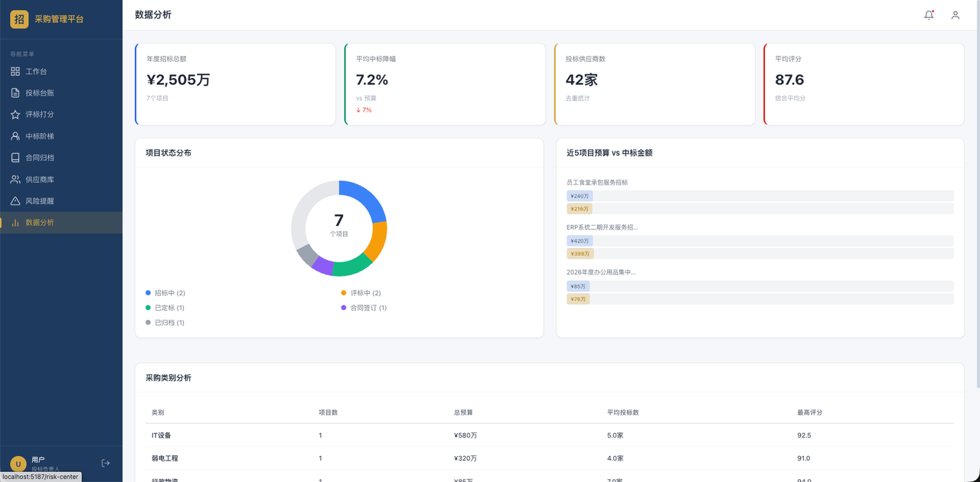This screenshot has height=482, width=980.
Task: Click the user profile icon in the header
Action: pos(955,15)
